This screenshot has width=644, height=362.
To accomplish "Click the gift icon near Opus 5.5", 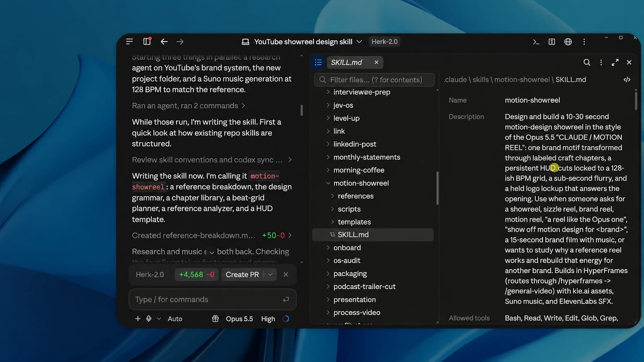I will pyautogui.click(x=215, y=319).
